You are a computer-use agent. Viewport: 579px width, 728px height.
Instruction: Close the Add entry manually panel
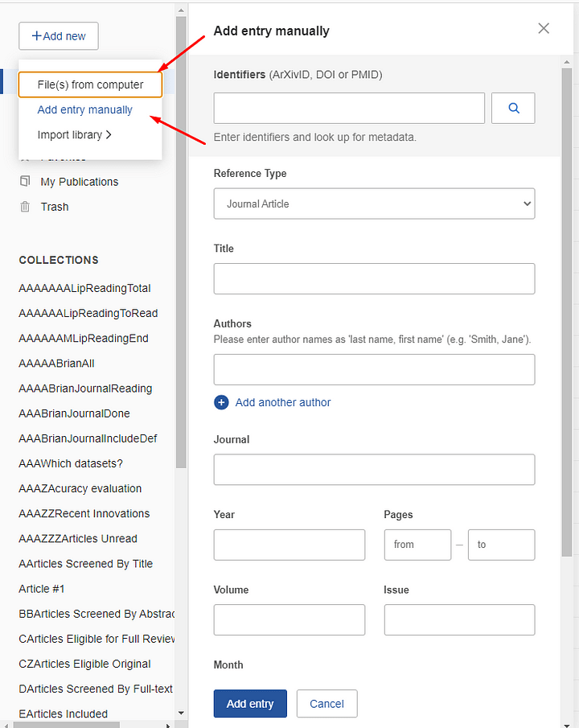click(544, 29)
